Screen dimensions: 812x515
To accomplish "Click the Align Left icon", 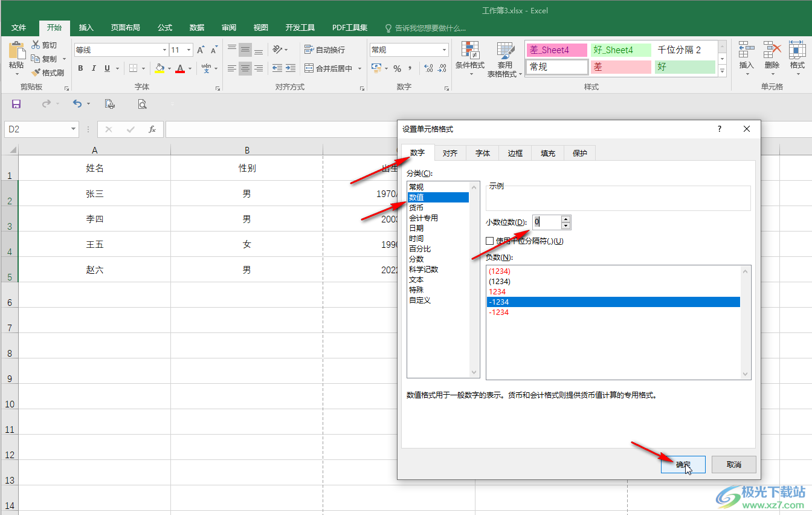I will [x=232, y=68].
